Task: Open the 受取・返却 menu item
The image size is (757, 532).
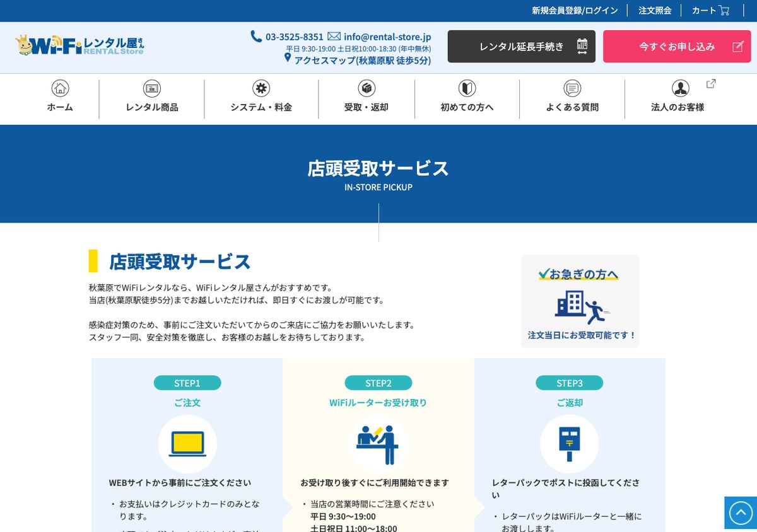Action: (367, 107)
